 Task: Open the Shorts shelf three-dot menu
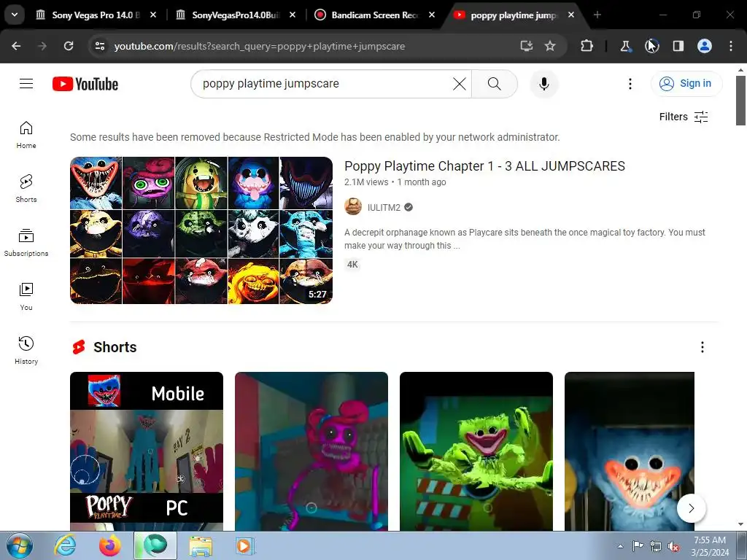click(x=703, y=347)
